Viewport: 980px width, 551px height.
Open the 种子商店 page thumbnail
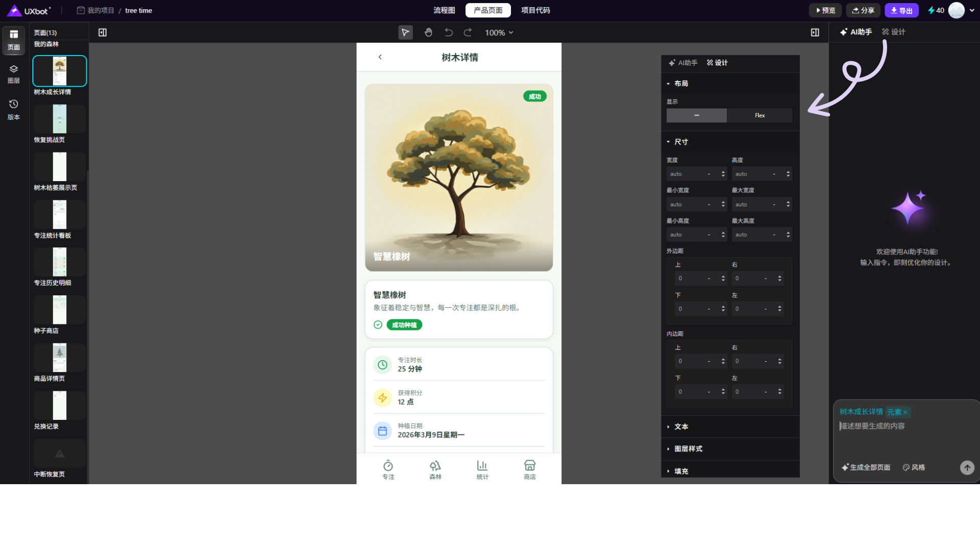coord(60,310)
